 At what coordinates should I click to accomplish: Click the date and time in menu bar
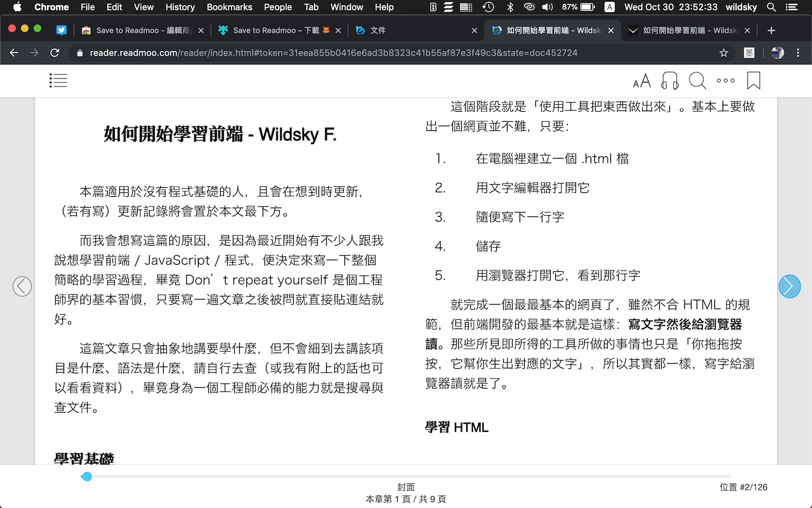671,7
